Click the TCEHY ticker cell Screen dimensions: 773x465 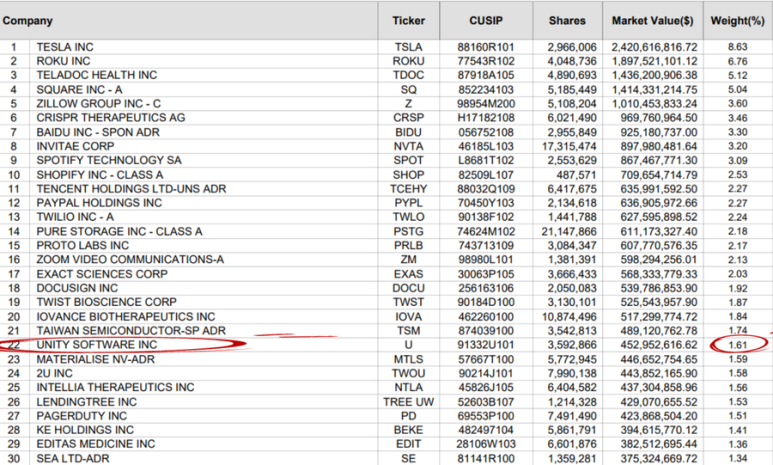(408, 189)
